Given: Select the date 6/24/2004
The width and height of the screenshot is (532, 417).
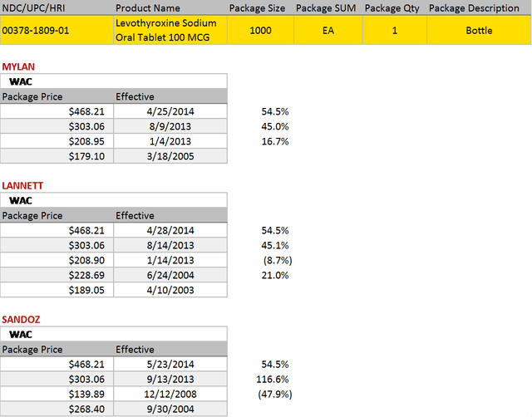Looking at the screenshot, I should pyautogui.click(x=170, y=275).
